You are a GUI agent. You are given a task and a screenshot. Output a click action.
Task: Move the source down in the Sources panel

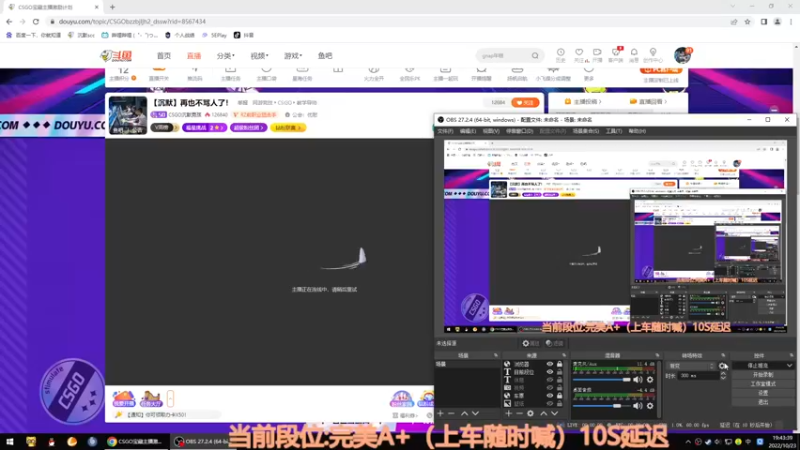tap(555, 413)
